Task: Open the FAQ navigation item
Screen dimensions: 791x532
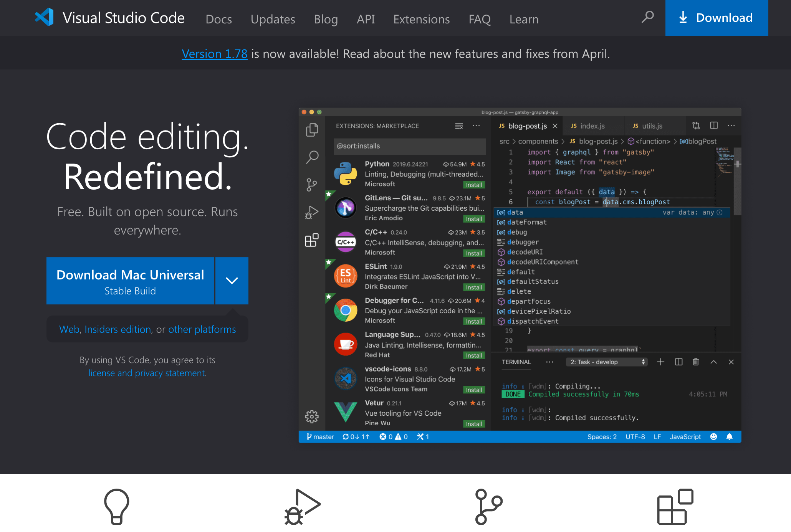Action: pos(480,19)
